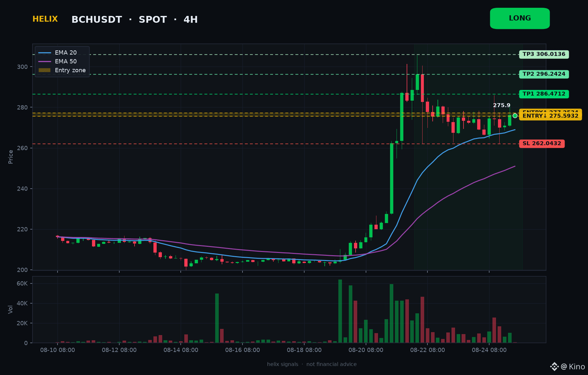This screenshot has width=588, height=375.
Task: Click the 08-18 08:00 date axis label
Action: click(304, 350)
